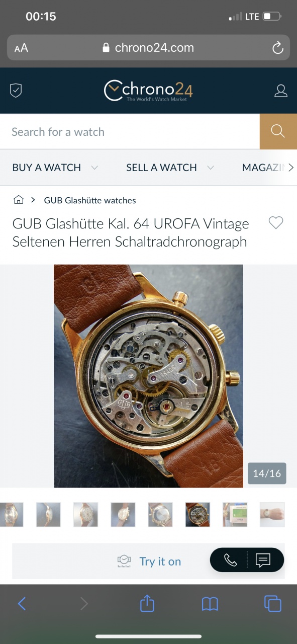
Task: Click the magnifier search button
Action: (x=278, y=131)
